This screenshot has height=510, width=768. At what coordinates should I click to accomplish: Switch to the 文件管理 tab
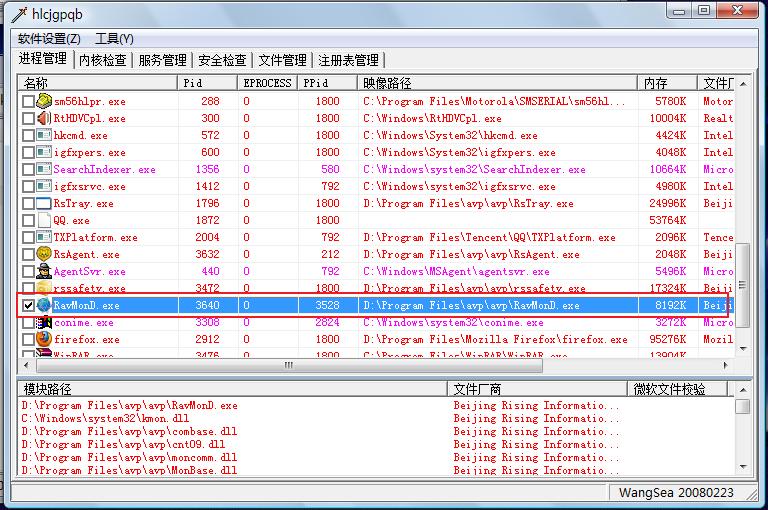[283, 60]
